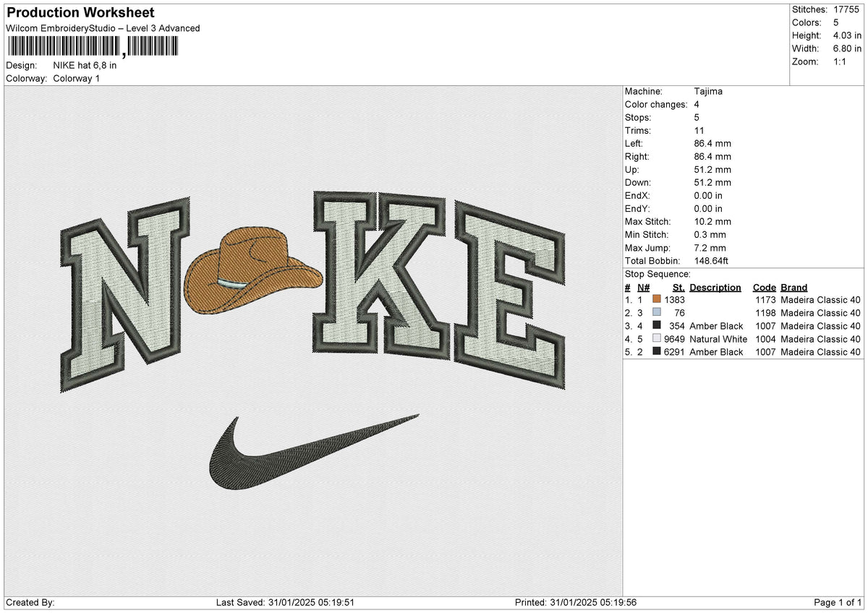Select thread code '1004'

pos(765,338)
